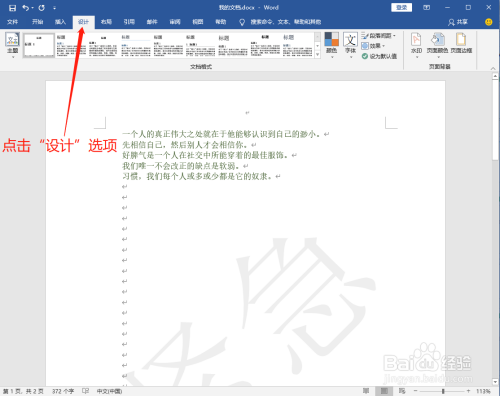Click 设为默认值 (Set as Default)

coord(379,56)
